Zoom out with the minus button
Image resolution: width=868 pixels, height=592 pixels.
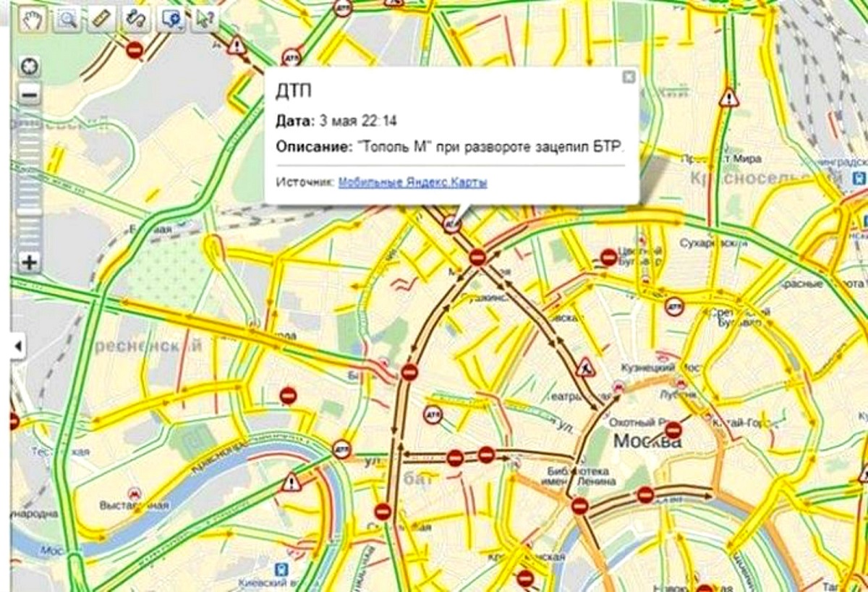coord(29,94)
